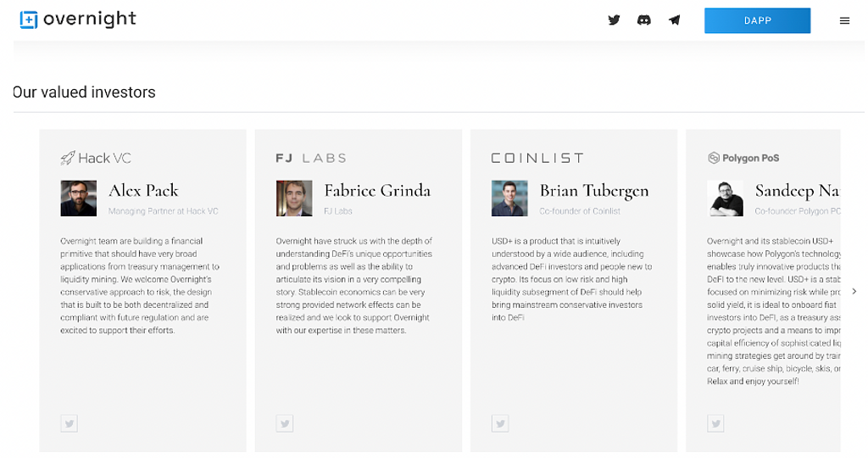Click Fabrice Grinda's profile photo
Viewport: 868px width, 458px height.
tap(294, 198)
